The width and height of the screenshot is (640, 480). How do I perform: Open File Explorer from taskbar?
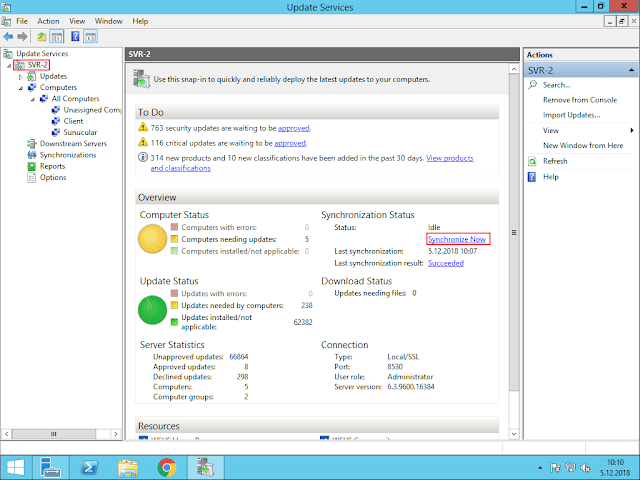pyautogui.click(x=128, y=467)
